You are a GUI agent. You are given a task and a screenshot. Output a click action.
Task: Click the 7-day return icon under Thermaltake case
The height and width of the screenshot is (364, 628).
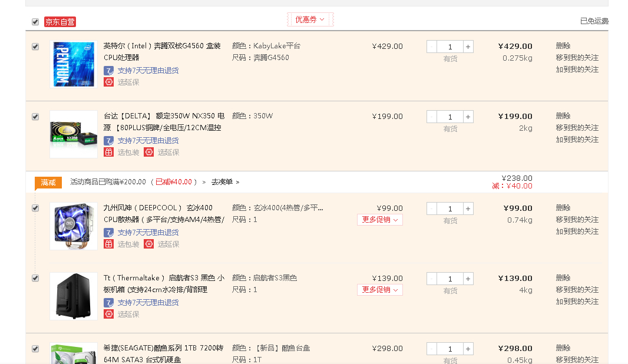pyautogui.click(x=108, y=302)
